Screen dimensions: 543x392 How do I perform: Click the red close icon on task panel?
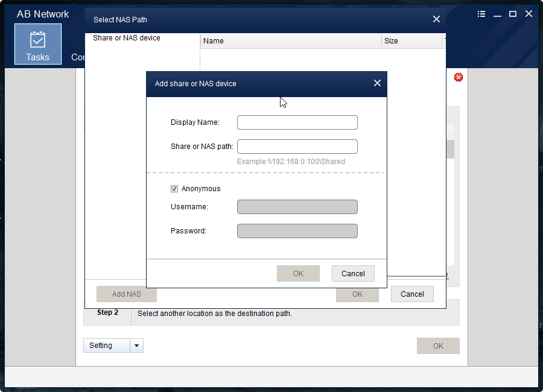[459, 77]
